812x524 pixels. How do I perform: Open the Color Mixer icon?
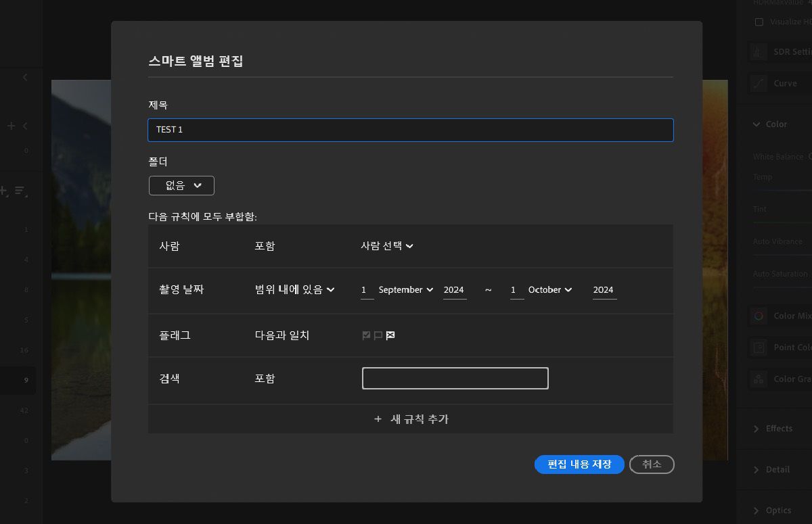759,315
